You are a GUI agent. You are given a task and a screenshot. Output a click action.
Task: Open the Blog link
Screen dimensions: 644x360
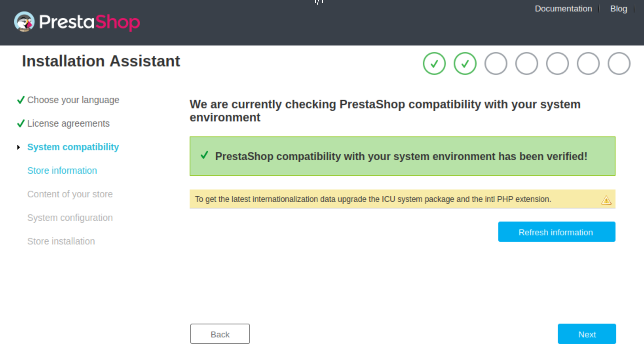pyautogui.click(x=618, y=9)
